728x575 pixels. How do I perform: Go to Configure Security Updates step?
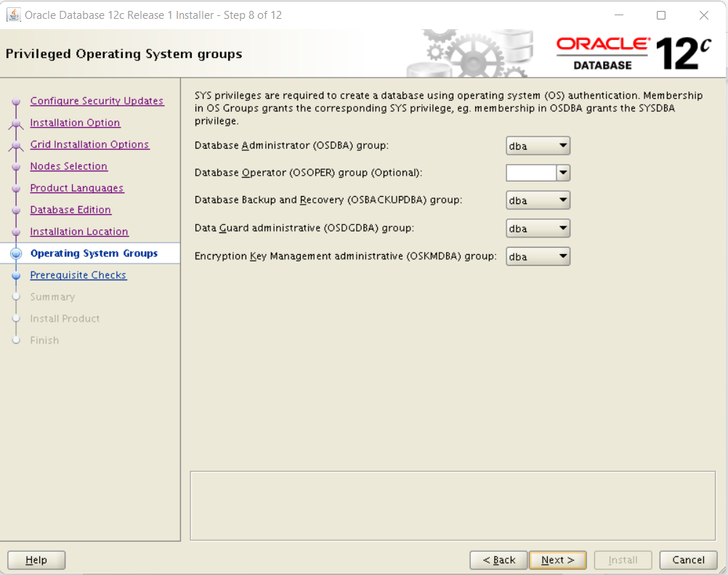[97, 101]
